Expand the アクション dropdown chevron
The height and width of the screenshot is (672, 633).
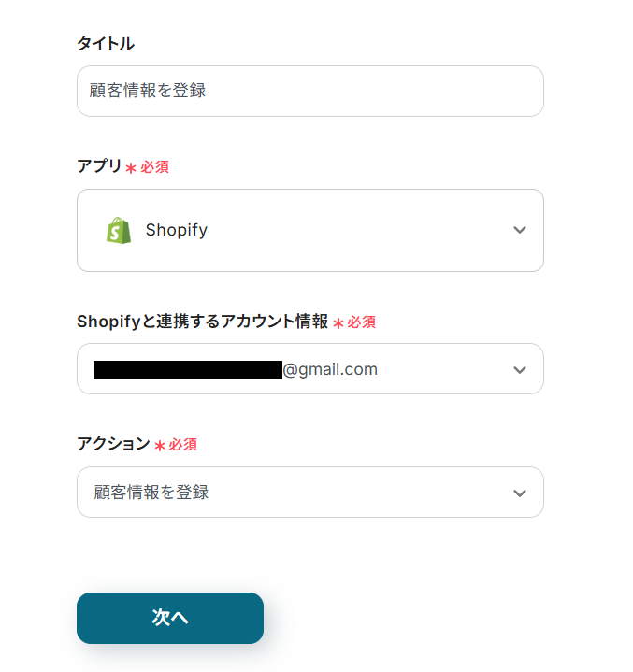point(520,493)
